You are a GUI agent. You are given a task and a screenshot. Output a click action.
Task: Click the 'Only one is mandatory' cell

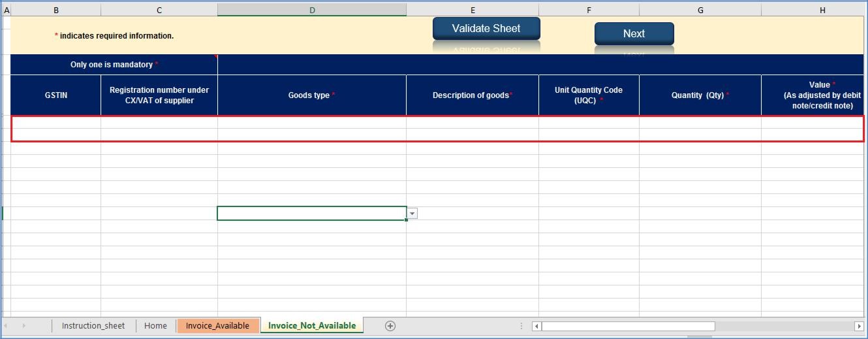point(114,65)
